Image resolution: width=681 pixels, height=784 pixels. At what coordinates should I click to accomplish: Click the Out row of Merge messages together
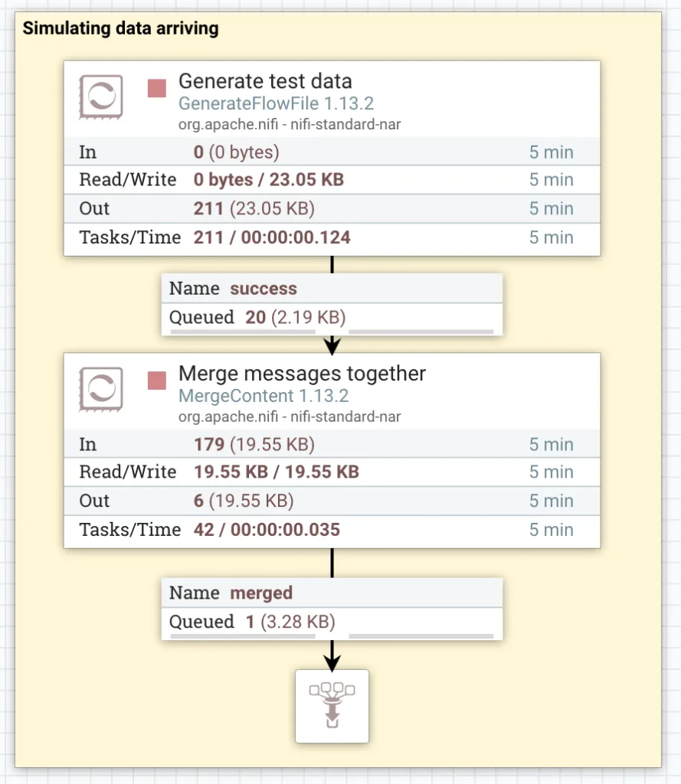[x=332, y=501]
